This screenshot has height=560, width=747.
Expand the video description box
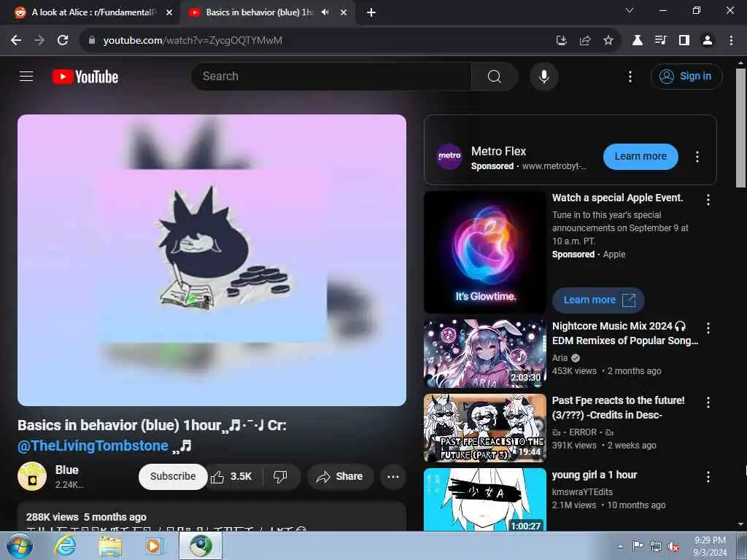click(x=212, y=517)
